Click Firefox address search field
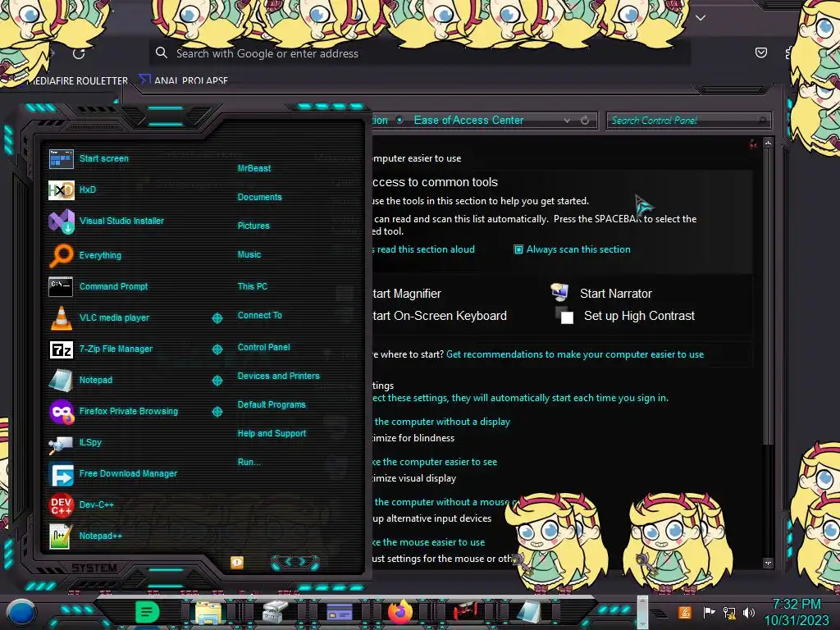840x630 pixels. click(x=420, y=53)
